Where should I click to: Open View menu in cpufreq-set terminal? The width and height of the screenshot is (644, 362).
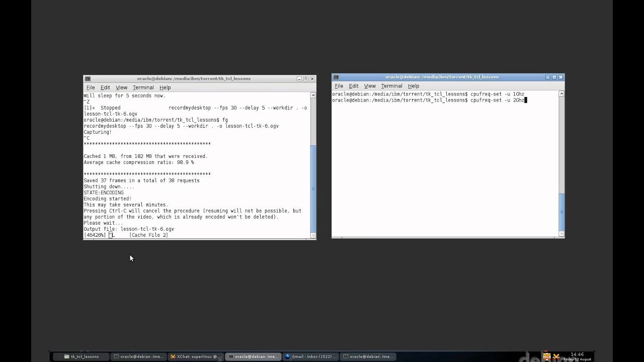(370, 86)
